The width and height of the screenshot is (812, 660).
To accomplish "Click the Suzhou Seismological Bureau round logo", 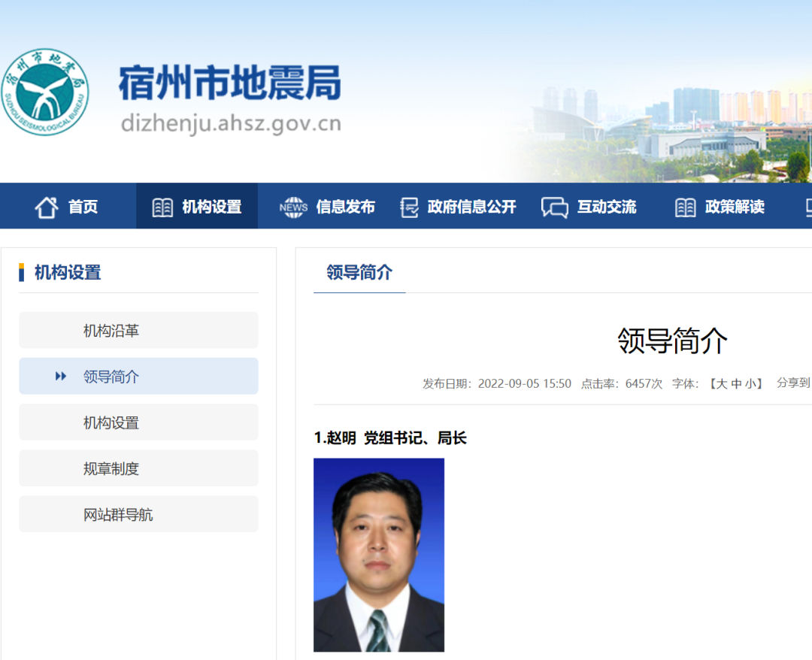I will coord(45,92).
